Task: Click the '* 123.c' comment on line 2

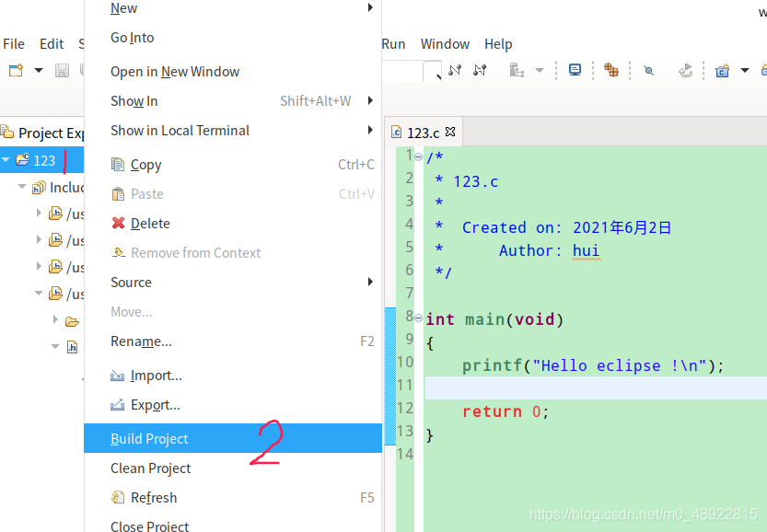Action: click(466, 181)
